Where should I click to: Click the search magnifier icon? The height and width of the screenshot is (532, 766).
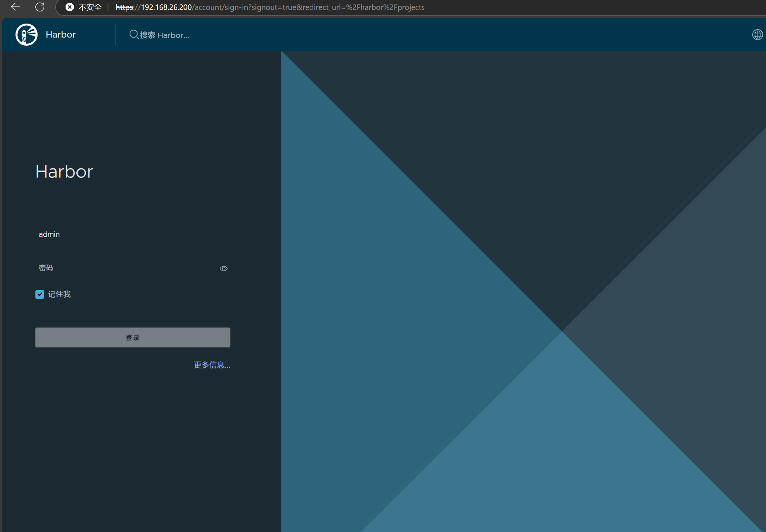click(134, 35)
